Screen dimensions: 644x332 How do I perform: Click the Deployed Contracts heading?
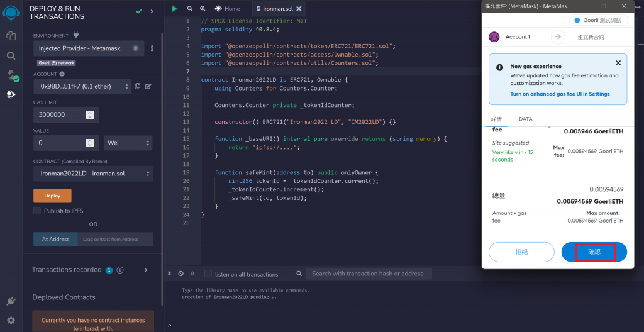tap(64, 297)
